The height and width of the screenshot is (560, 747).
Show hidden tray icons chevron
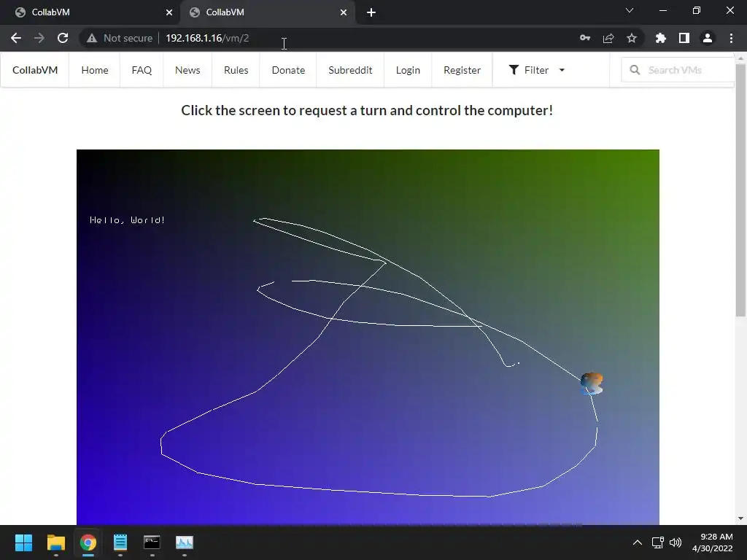[x=638, y=542]
